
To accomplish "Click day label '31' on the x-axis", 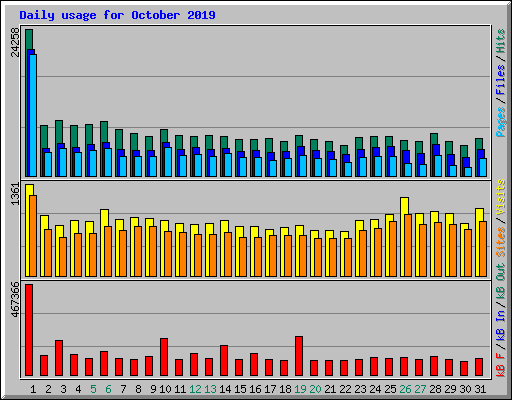I will (x=480, y=389).
